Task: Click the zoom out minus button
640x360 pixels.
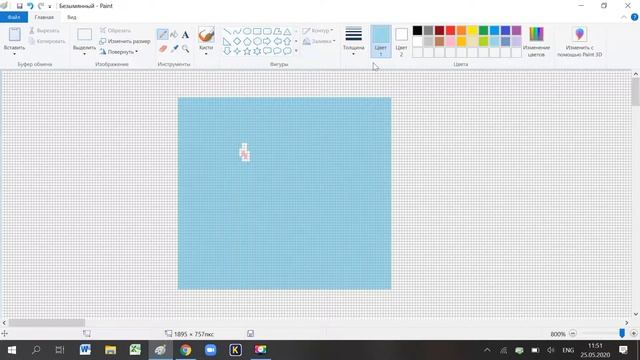Action: (573, 333)
